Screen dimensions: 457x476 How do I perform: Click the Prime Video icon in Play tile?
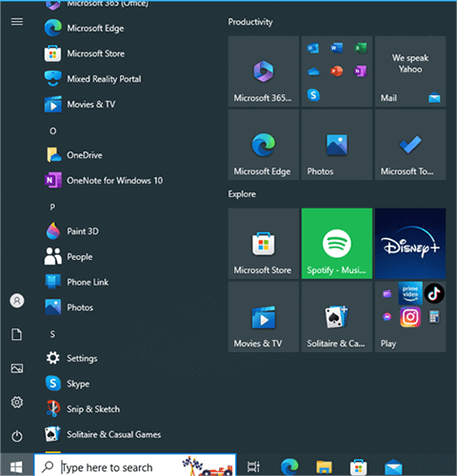click(x=410, y=293)
